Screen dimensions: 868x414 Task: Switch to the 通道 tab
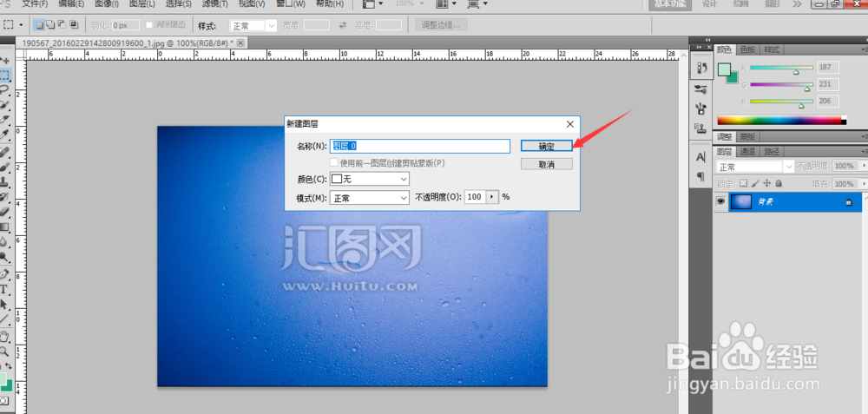[748, 151]
